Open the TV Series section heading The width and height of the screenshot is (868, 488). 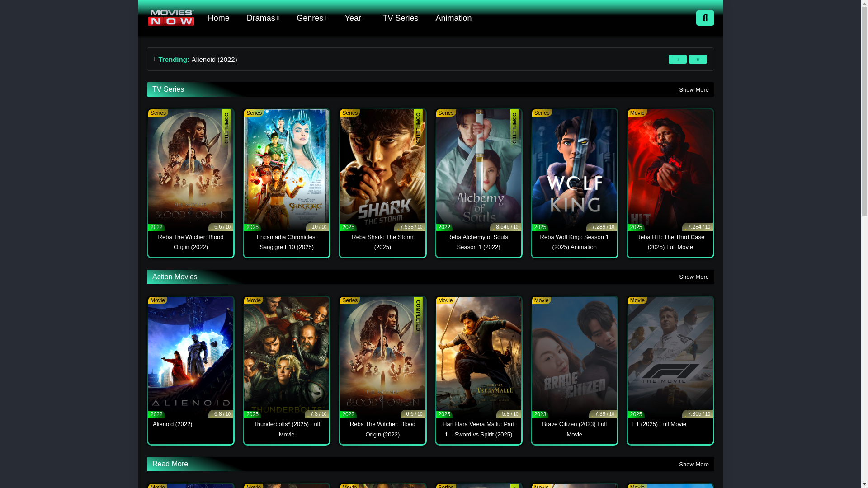coord(168,89)
